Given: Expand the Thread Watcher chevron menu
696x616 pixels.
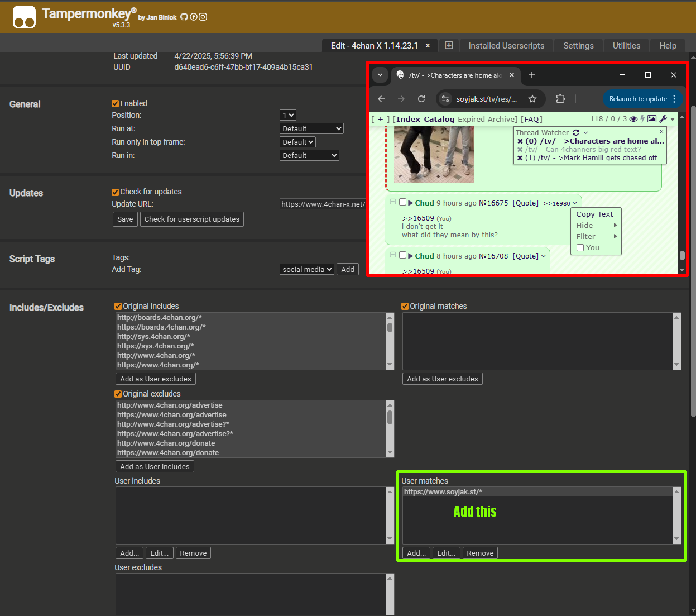Looking at the screenshot, I should pyautogui.click(x=585, y=133).
